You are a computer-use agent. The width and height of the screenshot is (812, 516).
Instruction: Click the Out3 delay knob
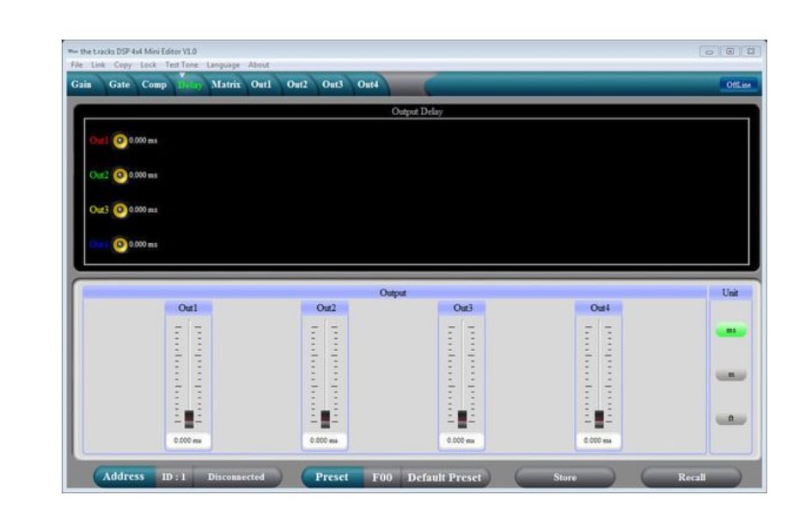[x=120, y=210]
